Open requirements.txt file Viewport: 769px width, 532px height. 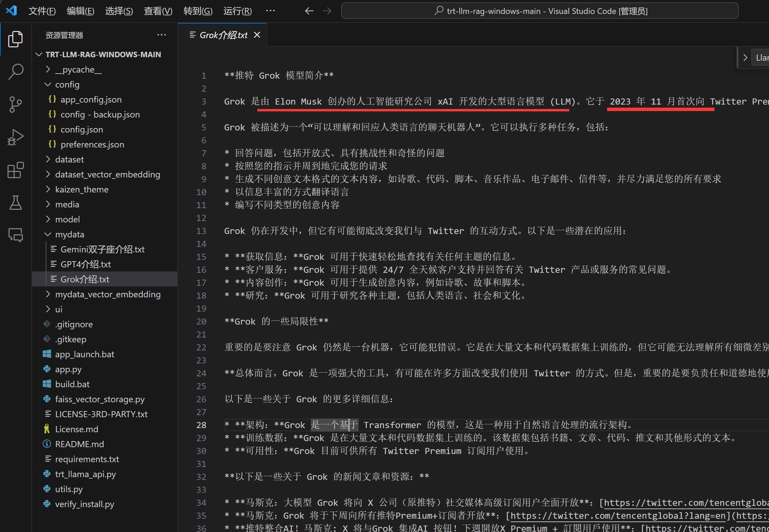pyautogui.click(x=104, y=459)
